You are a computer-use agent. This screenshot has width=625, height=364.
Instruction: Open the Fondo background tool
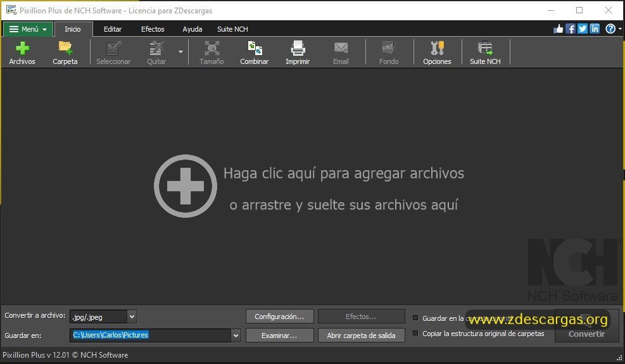coord(389,53)
